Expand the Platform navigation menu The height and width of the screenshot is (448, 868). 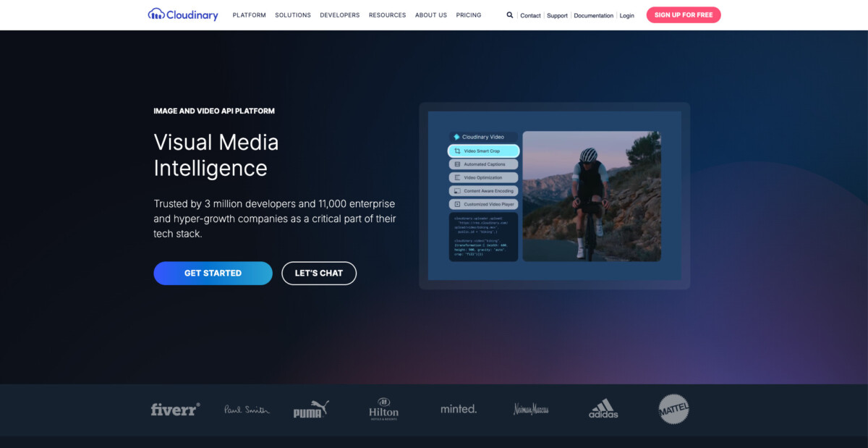pyautogui.click(x=249, y=15)
